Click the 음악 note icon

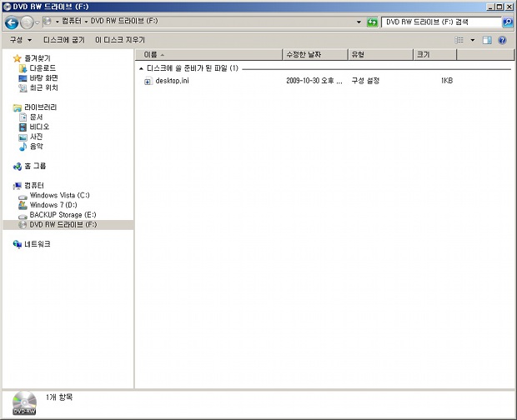(23, 147)
